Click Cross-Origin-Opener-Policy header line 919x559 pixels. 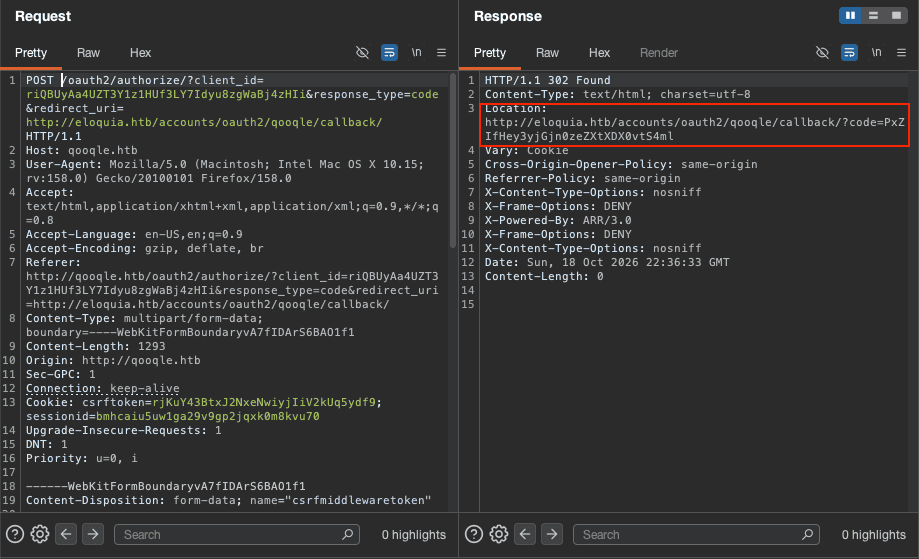click(x=621, y=165)
